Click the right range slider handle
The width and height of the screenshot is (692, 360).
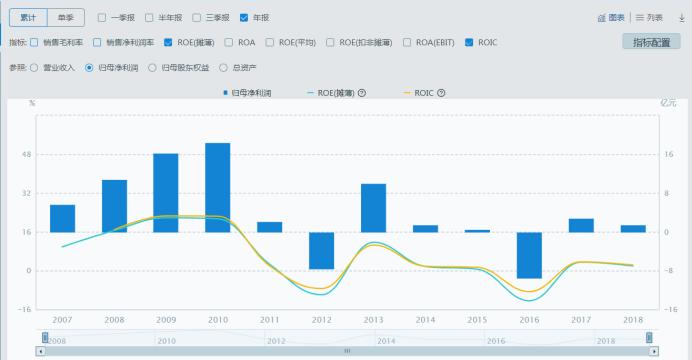649,338
